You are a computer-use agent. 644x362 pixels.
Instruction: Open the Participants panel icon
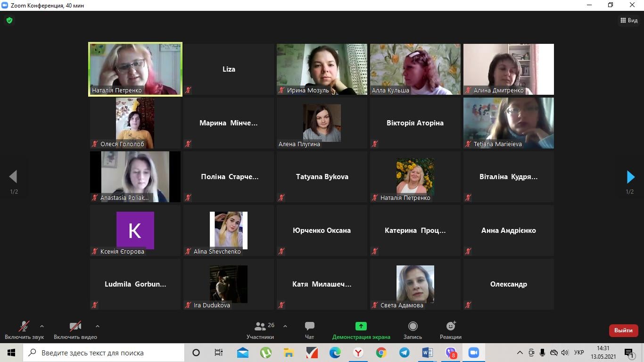click(260, 326)
